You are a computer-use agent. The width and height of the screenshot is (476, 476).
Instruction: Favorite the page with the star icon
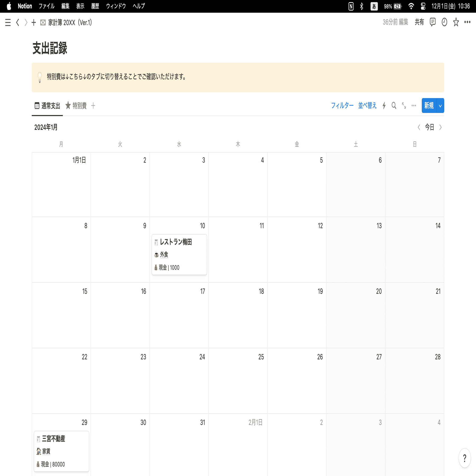456,22
